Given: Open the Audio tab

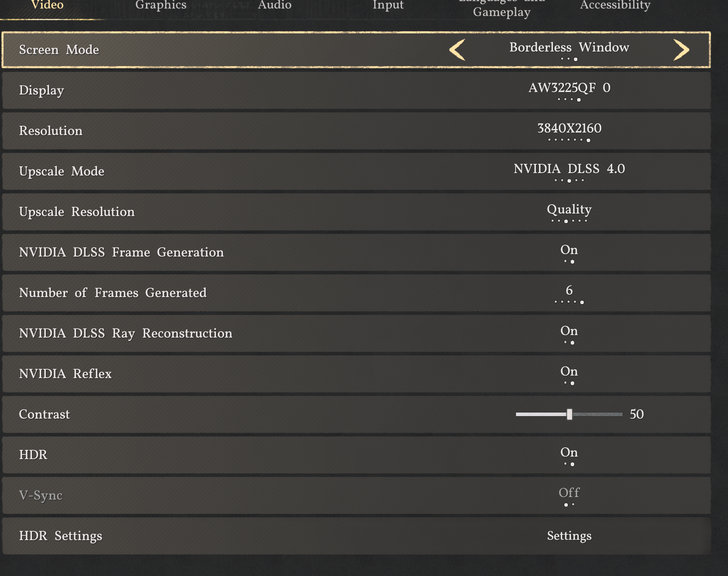Looking at the screenshot, I should (x=275, y=5).
